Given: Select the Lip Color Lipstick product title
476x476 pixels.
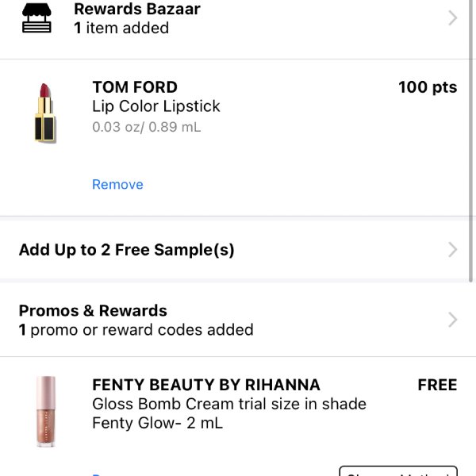Looking at the screenshot, I should [x=156, y=106].
